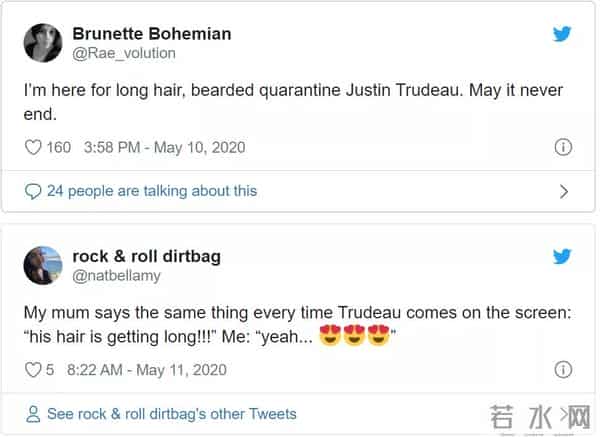The image size is (600, 437).
Task: Visit the @natbellamy handle
Action: coord(117,275)
